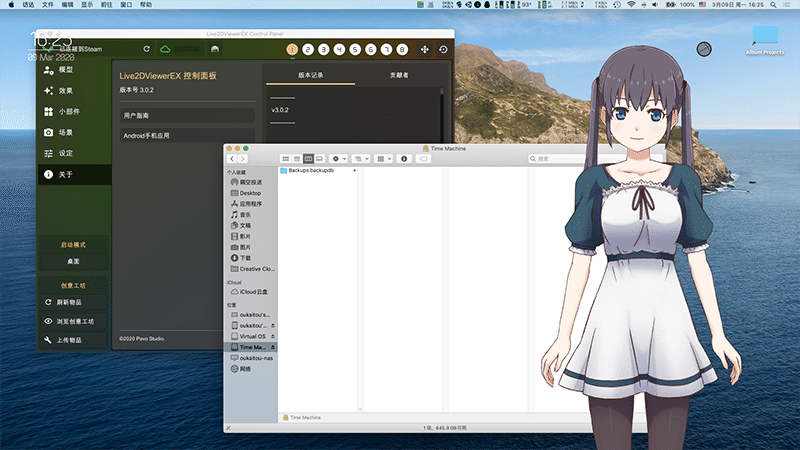Click the house icon in Live2DViewerEX top bar

click(x=215, y=49)
